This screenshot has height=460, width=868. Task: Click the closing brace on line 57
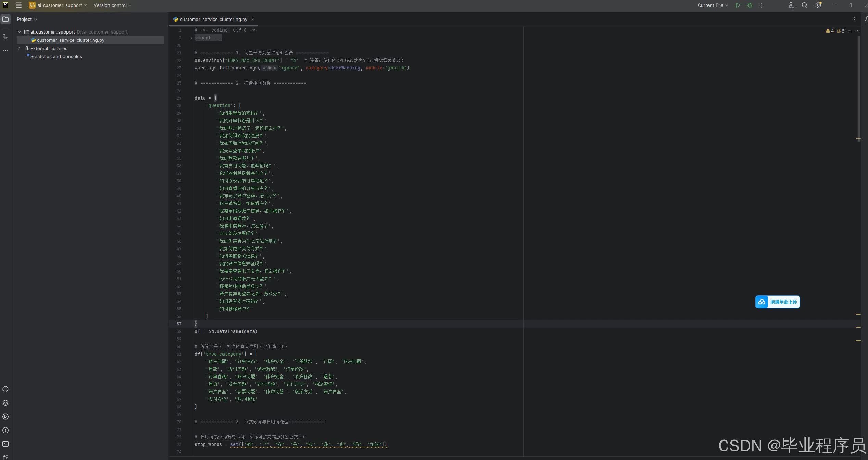pos(196,324)
